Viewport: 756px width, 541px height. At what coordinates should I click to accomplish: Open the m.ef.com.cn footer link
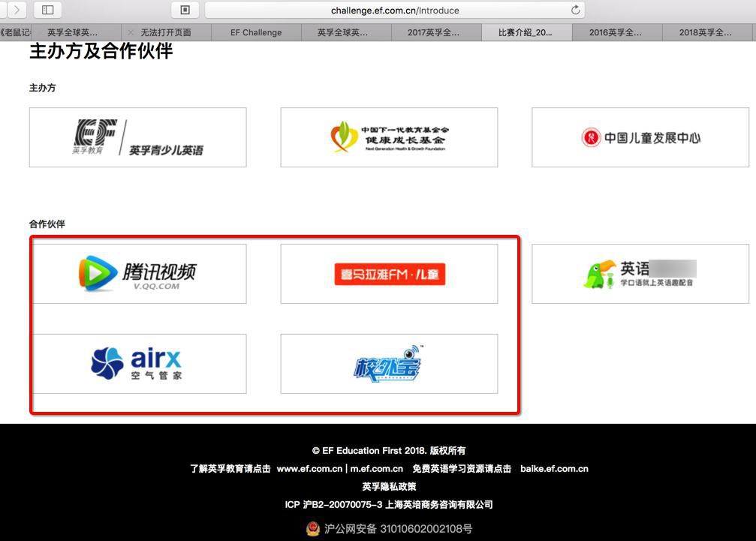pyautogui.click(x=377, y=469)
